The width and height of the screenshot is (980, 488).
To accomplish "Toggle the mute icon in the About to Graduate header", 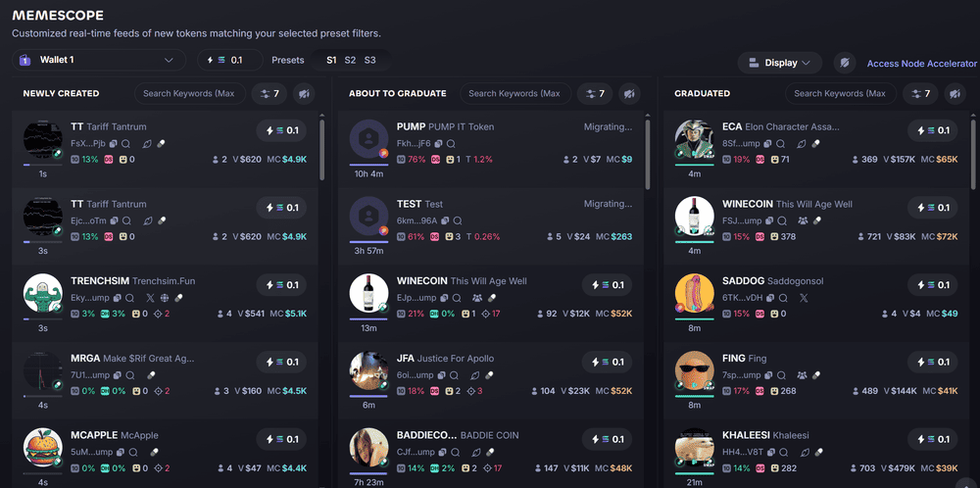I will pyautogui.click(x=629, y=94).
